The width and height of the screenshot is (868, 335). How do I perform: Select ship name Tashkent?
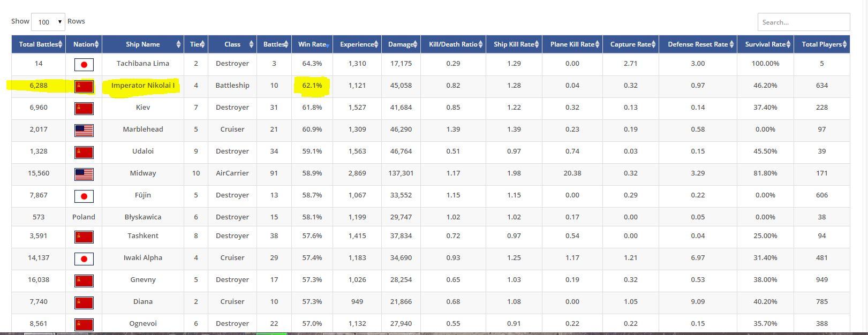tap(143, 235)
